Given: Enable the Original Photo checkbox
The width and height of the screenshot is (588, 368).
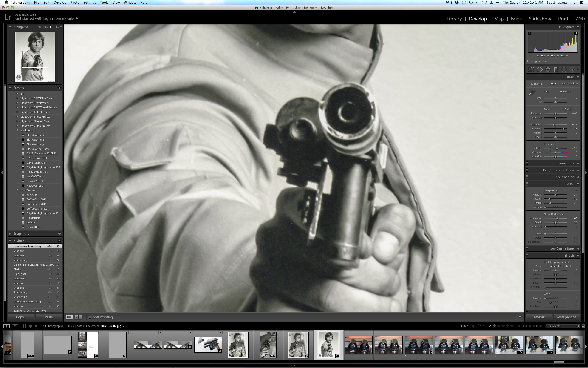Looking at the screenshot, I should click(x=529, y=61).
